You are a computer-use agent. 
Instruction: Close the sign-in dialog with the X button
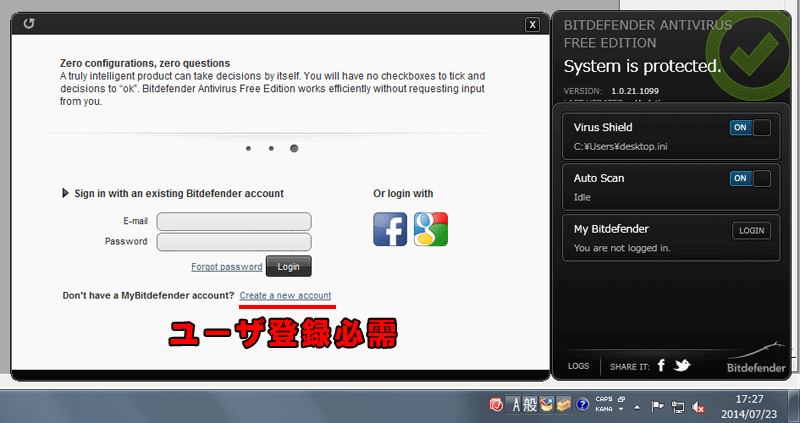coord(532,24)
